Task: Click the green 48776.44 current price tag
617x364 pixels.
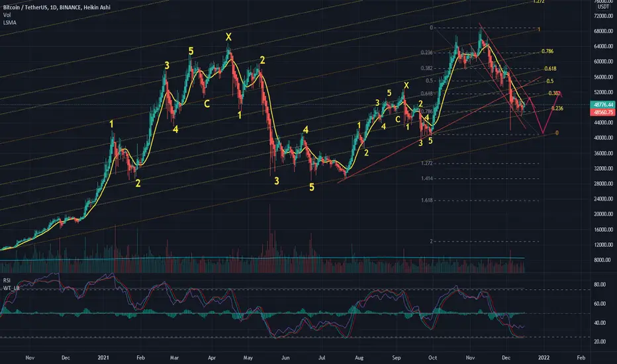Action: [x=603, y=105]
